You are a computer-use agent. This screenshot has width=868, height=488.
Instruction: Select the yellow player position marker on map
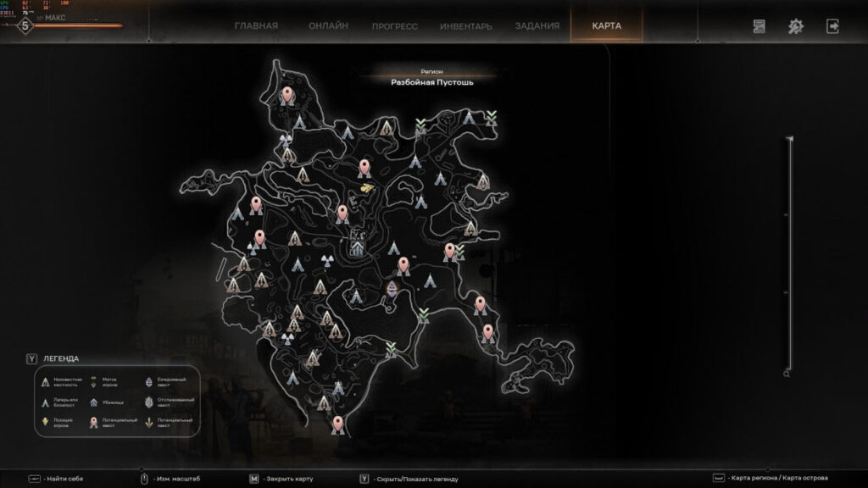coord(366,189)
